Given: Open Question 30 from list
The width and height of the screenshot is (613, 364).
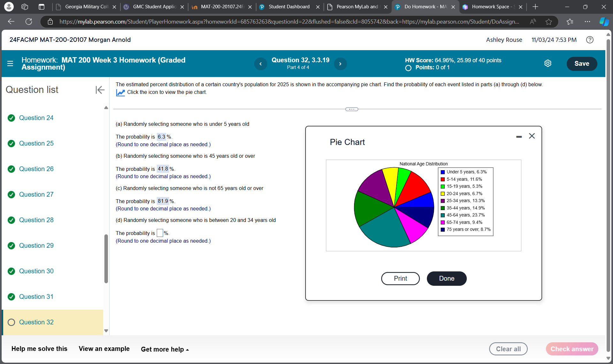Looking at the screenshot, I should [36, 271].
